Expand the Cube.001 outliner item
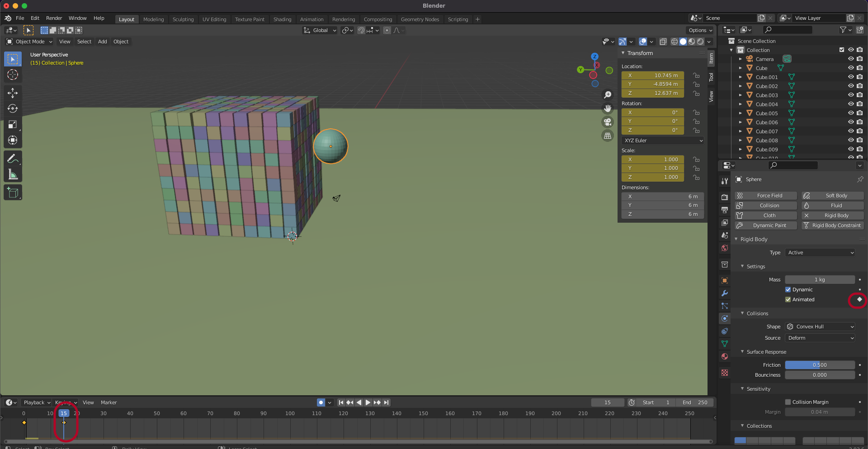The image size is (868, 449). [740, 77]
